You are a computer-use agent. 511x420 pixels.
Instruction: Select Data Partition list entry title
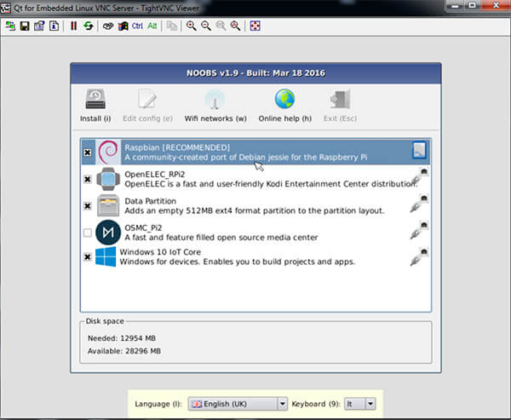150,201
